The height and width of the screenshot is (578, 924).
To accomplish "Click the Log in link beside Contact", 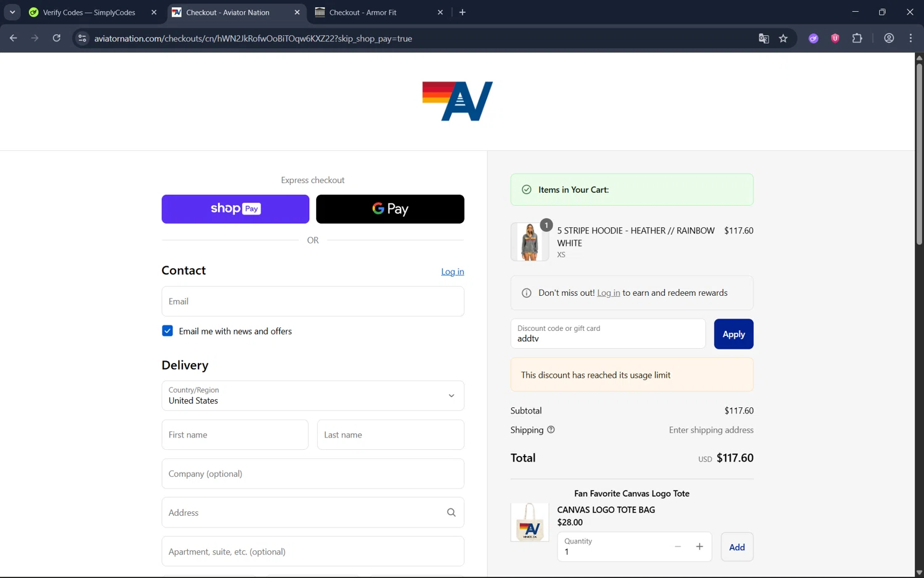I will pos(453,272).
